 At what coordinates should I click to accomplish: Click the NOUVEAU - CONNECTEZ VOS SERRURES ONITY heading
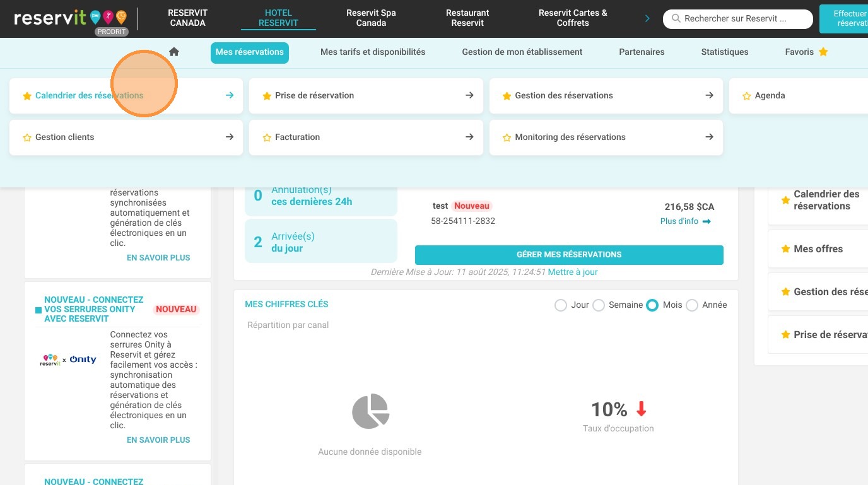coord(94,309)
